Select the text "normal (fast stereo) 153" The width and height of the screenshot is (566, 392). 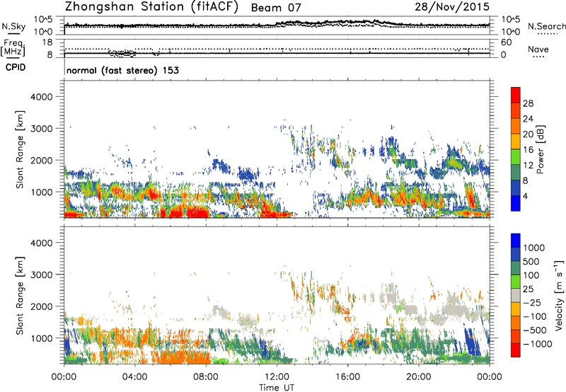pyautogui.click(x=122, y=70)
